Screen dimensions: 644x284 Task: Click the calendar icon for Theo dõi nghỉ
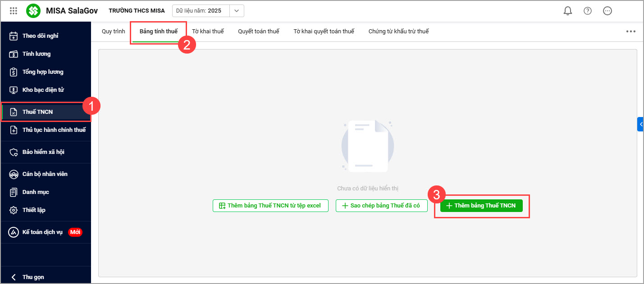14,36
